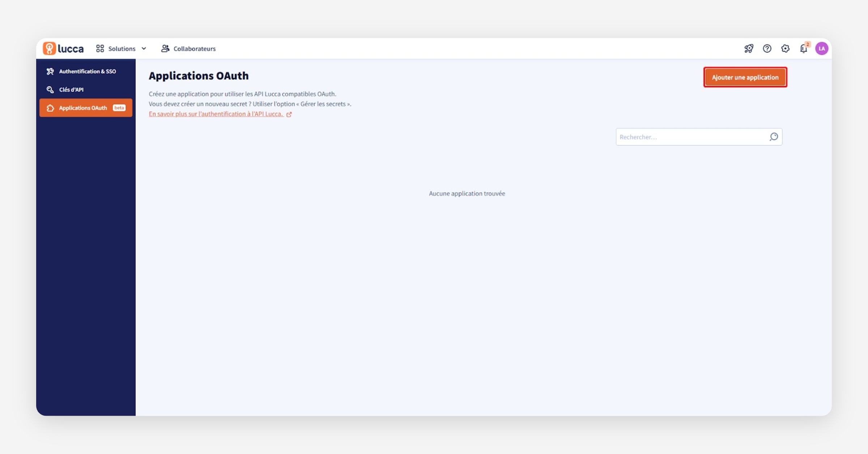This screenshot has height=454, width=868.
Task: Open the help question mark icon
Action: point(767,49)
